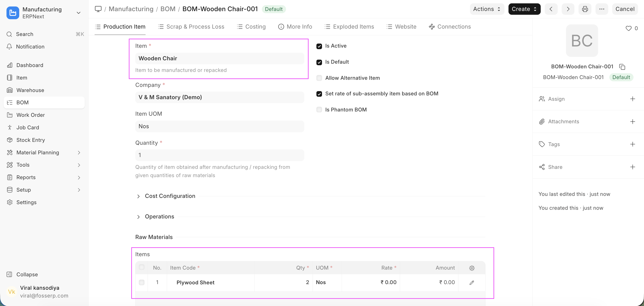This screenshot has height=306, width=644.
Task: Expand the Cost Configuration section
Action: point(170,196)
